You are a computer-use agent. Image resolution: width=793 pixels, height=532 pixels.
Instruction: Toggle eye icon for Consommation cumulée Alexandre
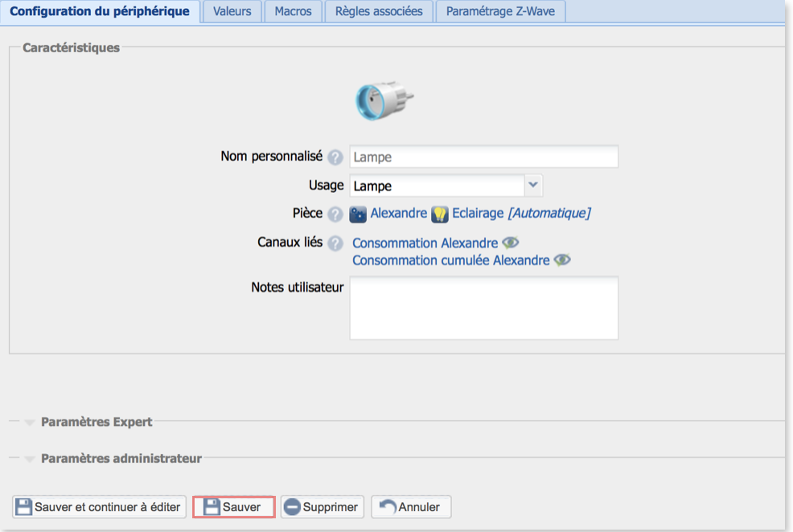coord(562,260)
